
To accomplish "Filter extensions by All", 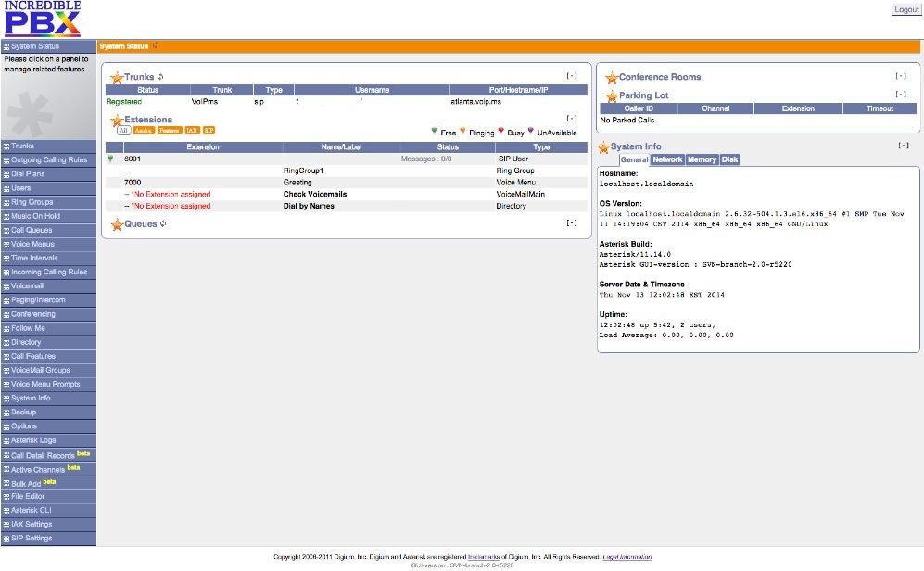I will tap(123, 130).
